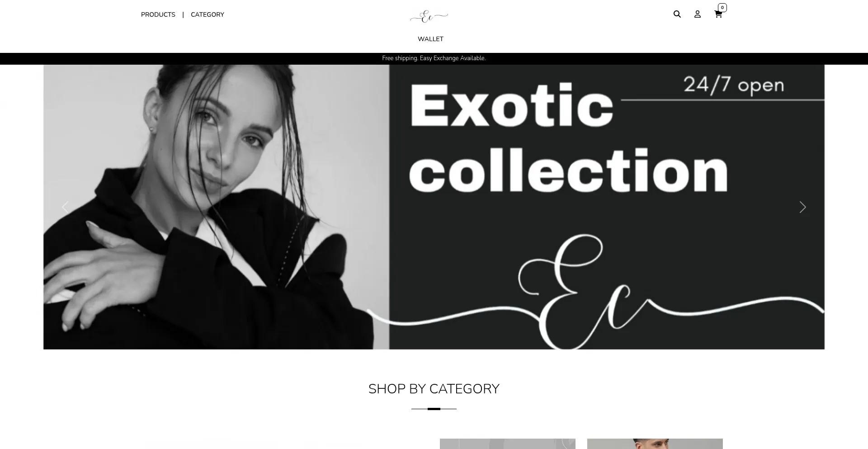
Task: Open the shopping cart icon
Action: pyautogui.click(x=718, y=14)
